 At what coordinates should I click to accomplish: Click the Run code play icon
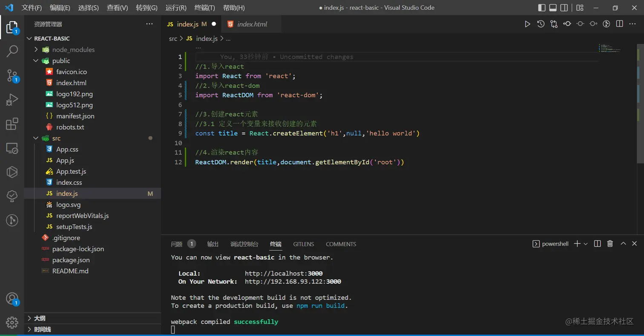(x=527, y=24)
